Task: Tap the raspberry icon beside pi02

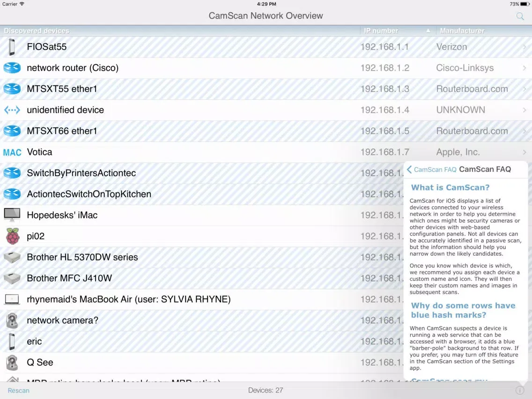Action: (x=13, y=236)
